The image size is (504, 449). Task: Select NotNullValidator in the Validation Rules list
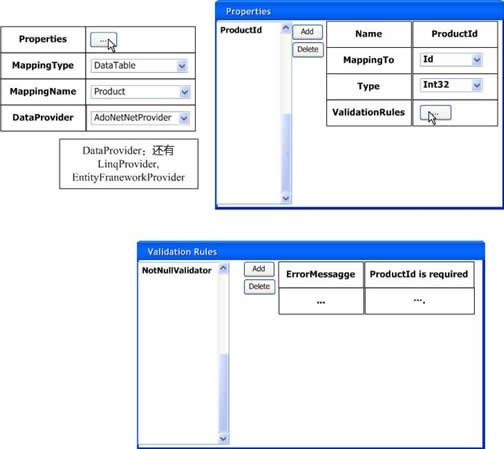[177, 270]
